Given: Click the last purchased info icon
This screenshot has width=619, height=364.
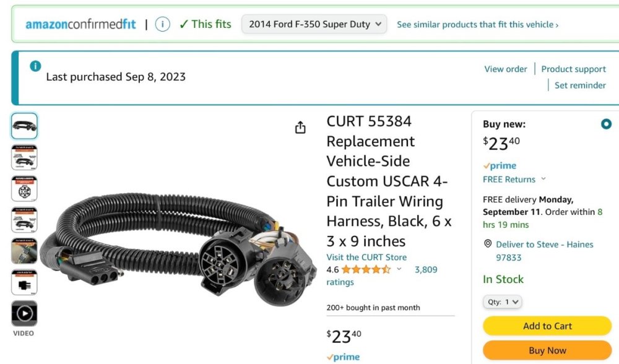Looking at the screenshot, I should click(x=35, y=66).
